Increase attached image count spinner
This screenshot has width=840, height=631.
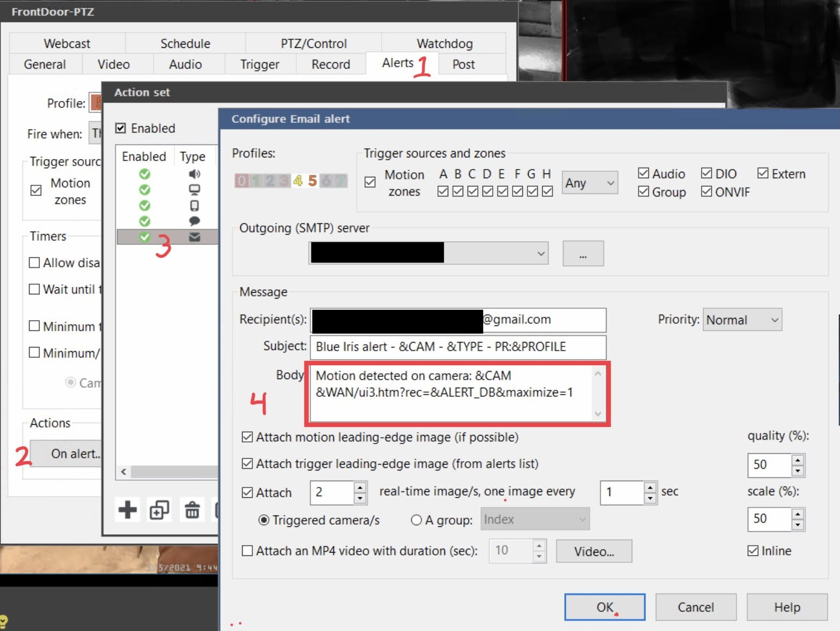point(360,487)
